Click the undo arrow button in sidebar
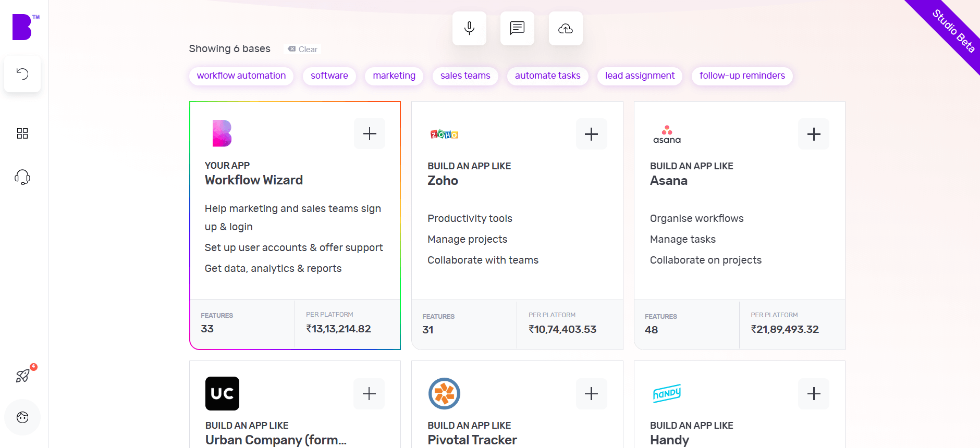The width and height of the screenshot is (980, 448). pos(22,74)
